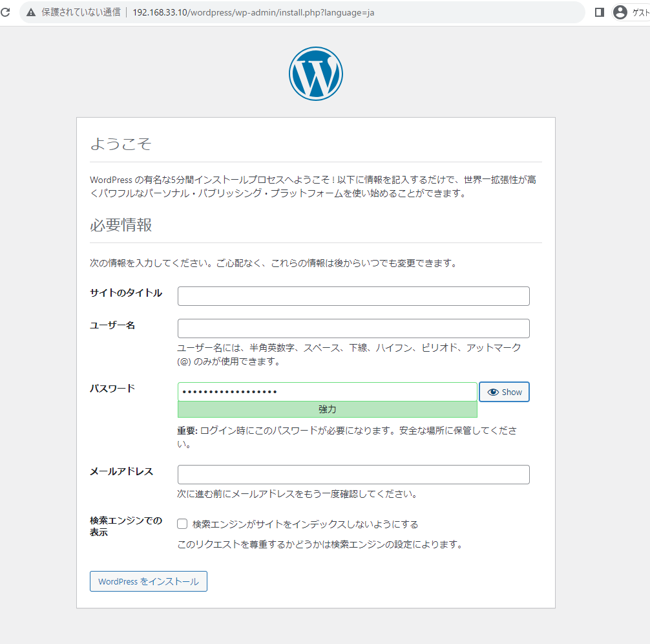
Task: Click the WordPress logo
Action: click(316, 74)
